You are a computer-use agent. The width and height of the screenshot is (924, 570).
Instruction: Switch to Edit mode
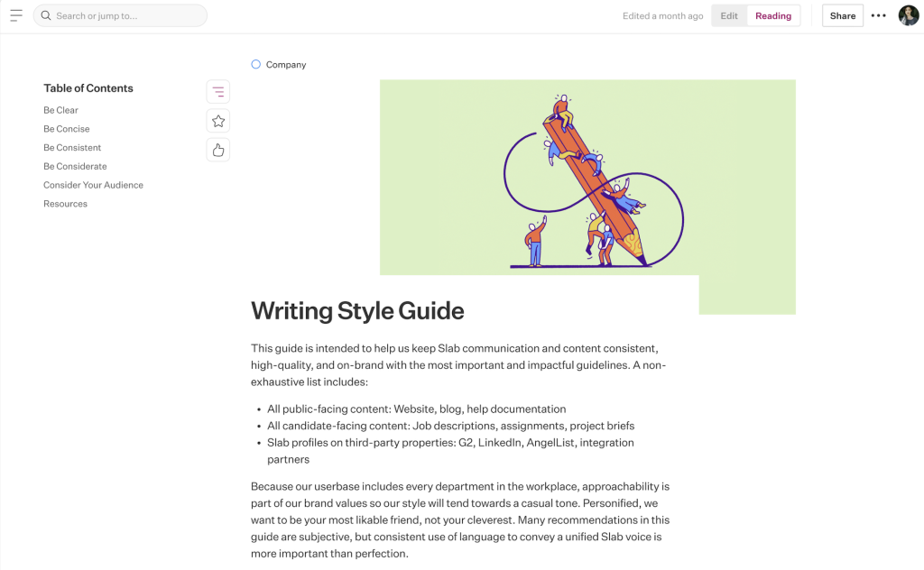[x=729, y=16]
